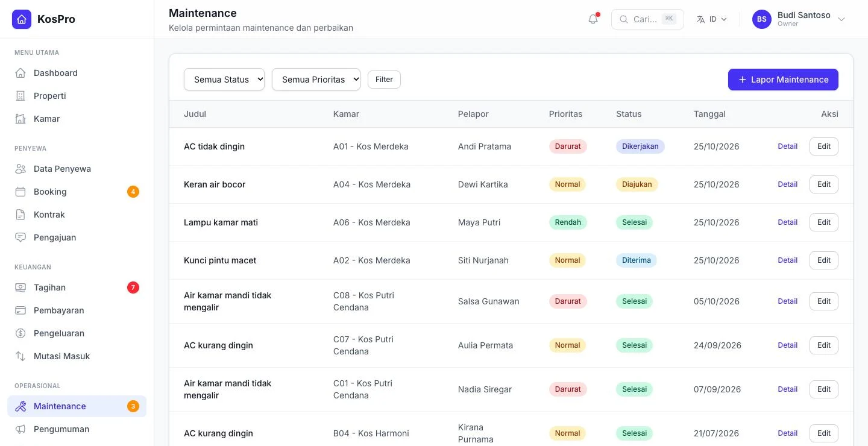Click the Pembayaran card icon

(x=20, y=310)
